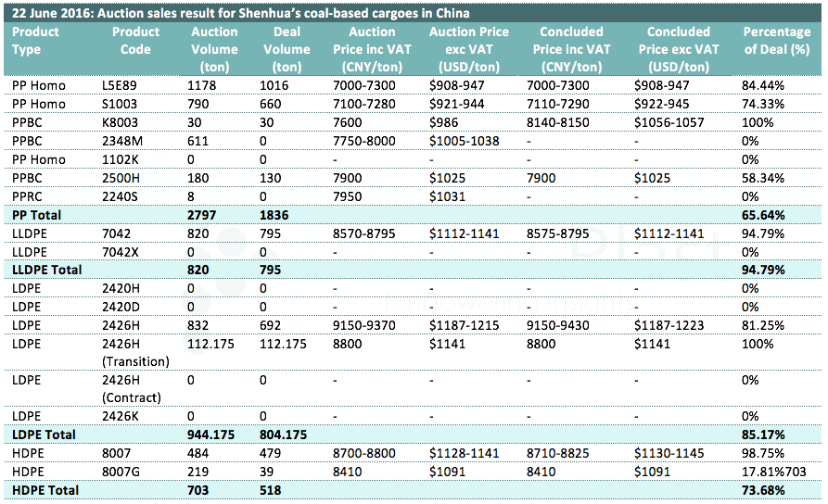Click the $1056-1057 concluded price cell
828x504 pixels.
[669, 122]
